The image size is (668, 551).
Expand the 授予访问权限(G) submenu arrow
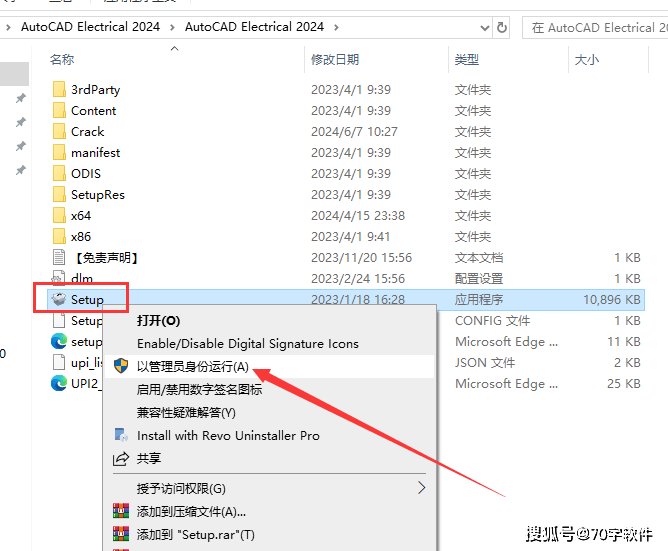(421, 488)
